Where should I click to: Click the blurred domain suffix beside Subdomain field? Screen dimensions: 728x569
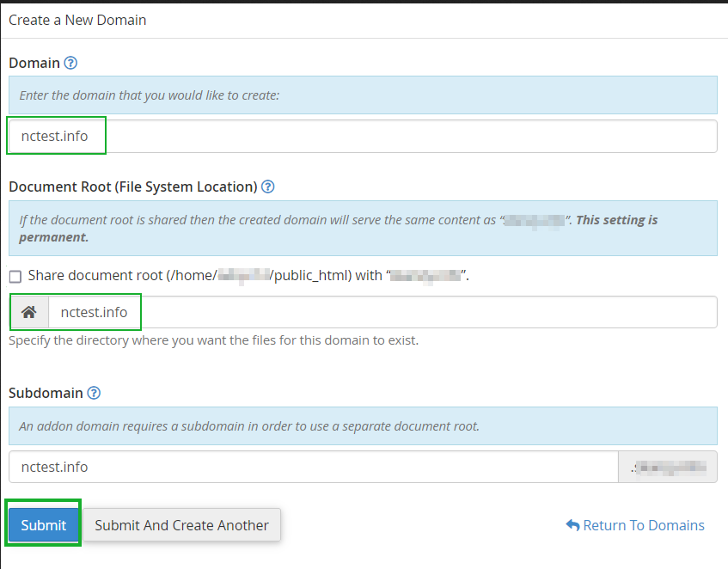pyautogui.click(x=667, y=467)
